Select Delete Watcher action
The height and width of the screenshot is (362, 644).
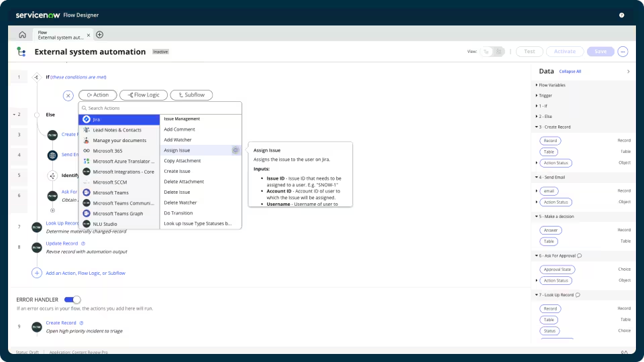180,202
